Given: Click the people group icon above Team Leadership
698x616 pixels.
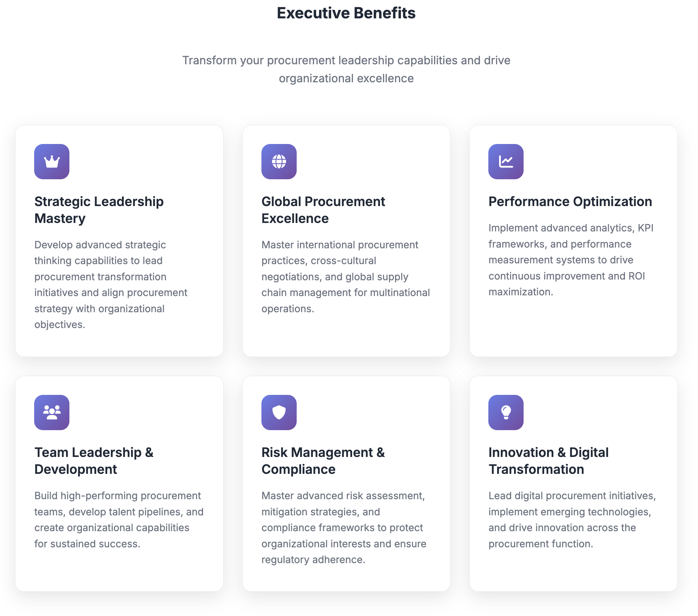Looking at the screenshot, I should pyautogui.click(x=51, y=413).
